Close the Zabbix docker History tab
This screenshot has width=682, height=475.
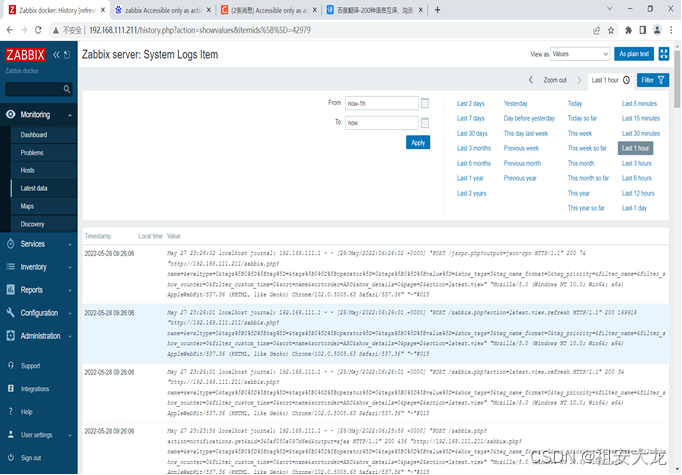tap(103, 10)
